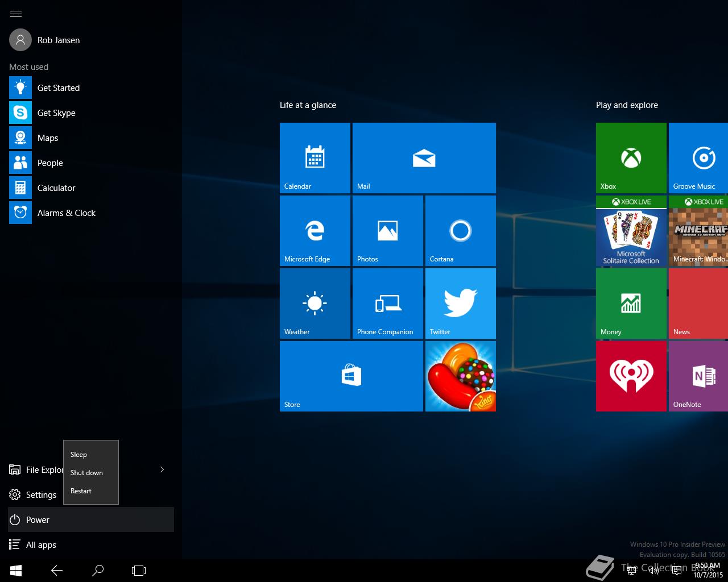The height and width of the screenshot is (582, 728).
Task: Open the Calculator app
Action: (x=91, y=188)
